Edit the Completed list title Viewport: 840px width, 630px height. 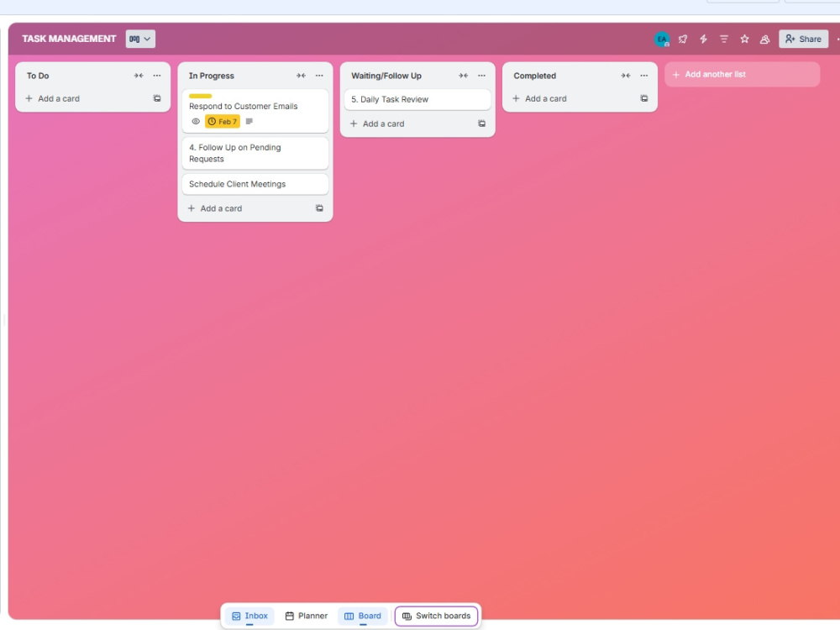pyautogui.click(x=534, y=76)
